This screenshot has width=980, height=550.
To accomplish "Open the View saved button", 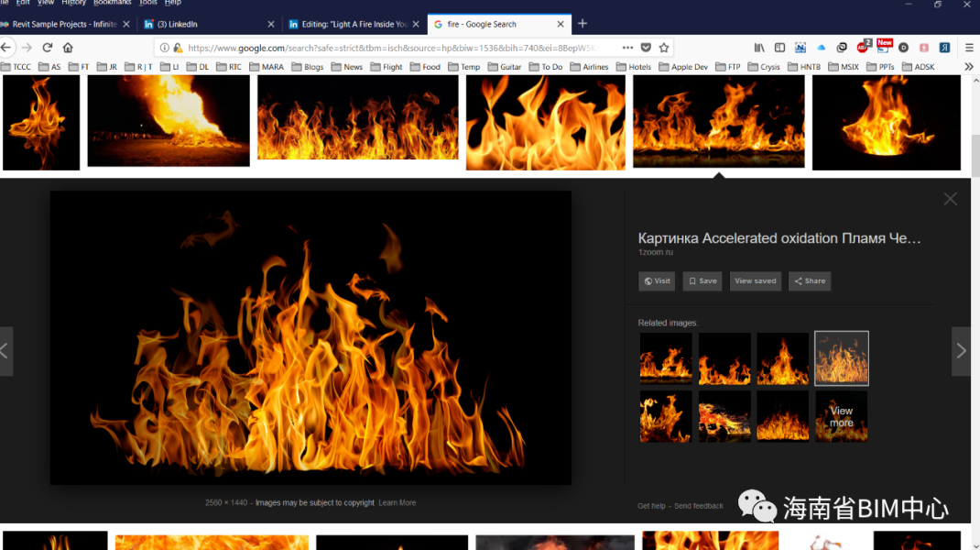I will click(x=755, y=281).
